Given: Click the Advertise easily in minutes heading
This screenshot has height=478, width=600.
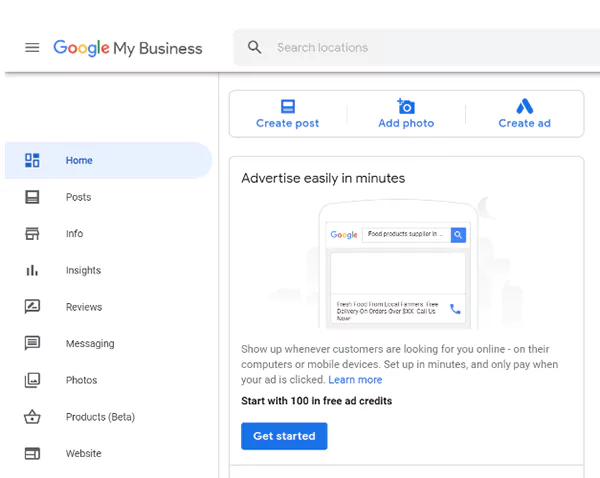Looking at the screenshot, I should pyautogui.click(x=323, y=178).
